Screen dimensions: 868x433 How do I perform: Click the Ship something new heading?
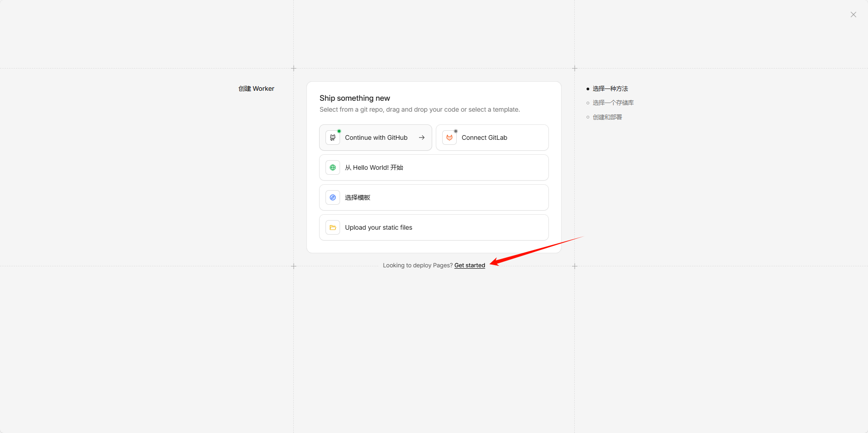pyautogui.click(x=355, y=98)
